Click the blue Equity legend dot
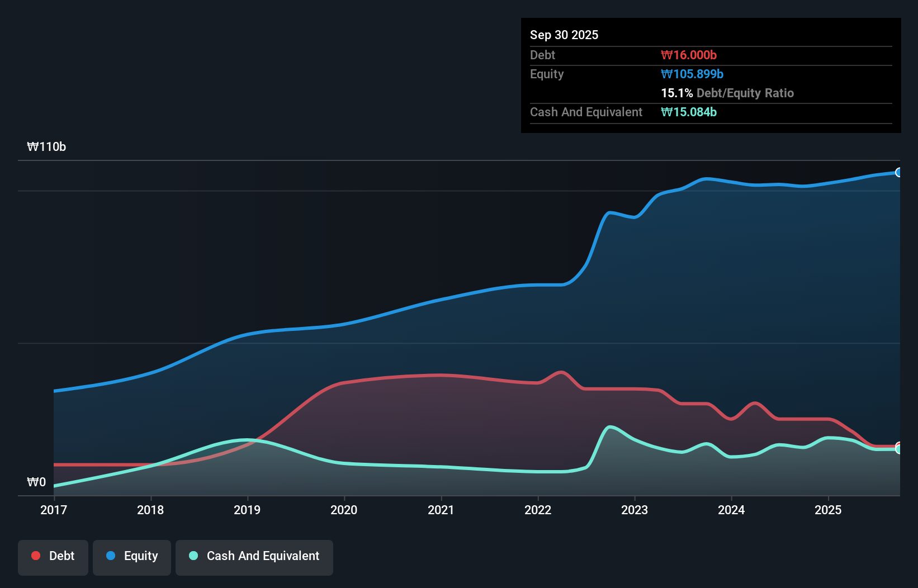Image resolution: width=918 pixels, height=588 pixels. [111, 556]
